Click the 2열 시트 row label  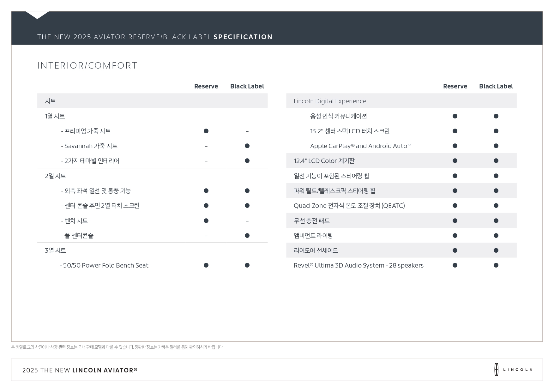tap(55, 176)
